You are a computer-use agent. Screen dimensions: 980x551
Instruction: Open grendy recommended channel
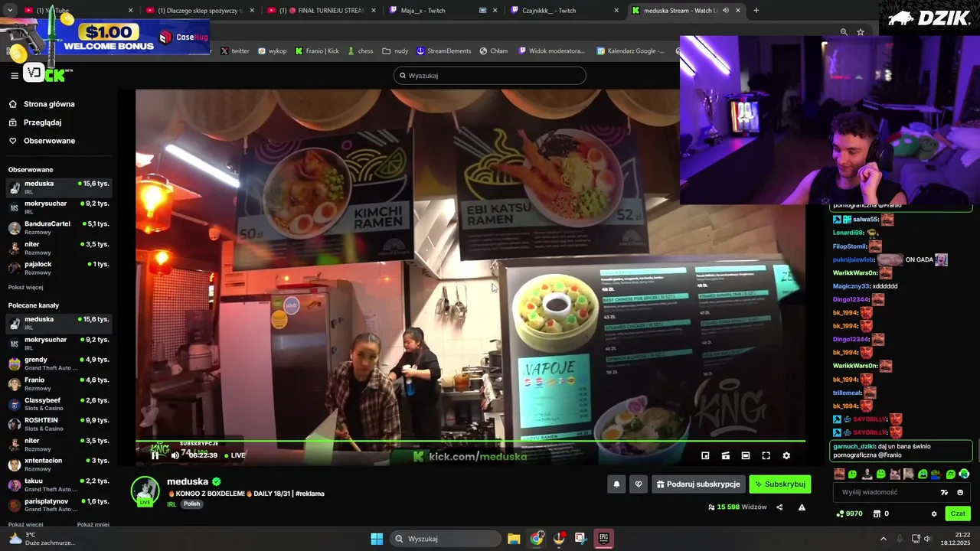click(x=59, y=364)
